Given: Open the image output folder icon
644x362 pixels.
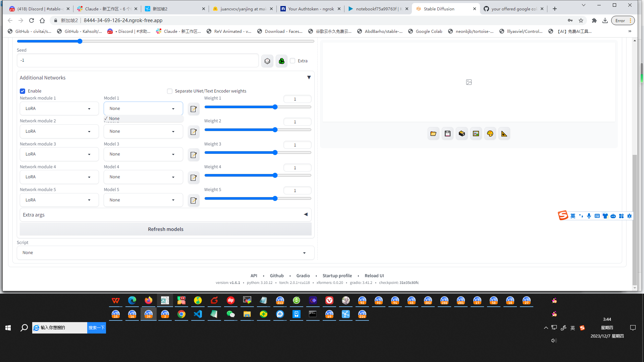Looking at the screenshot, I should pos(433,133).
